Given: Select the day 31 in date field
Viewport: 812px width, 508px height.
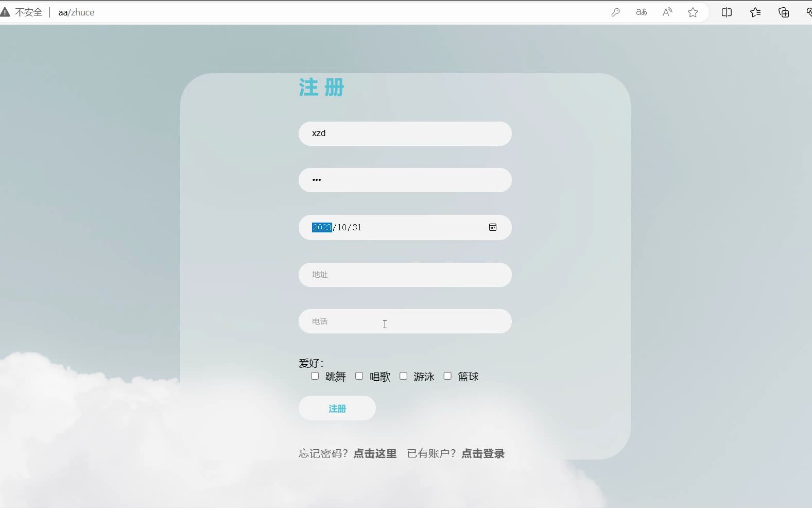Looking at the screenshot, I should (x=357, y=227).
